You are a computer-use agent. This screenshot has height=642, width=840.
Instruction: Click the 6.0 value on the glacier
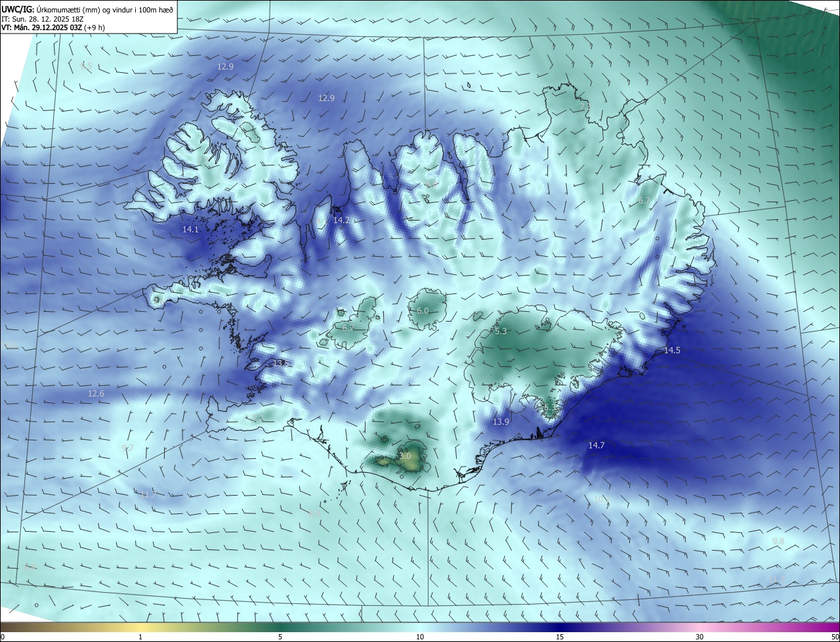tap(423, 310)
